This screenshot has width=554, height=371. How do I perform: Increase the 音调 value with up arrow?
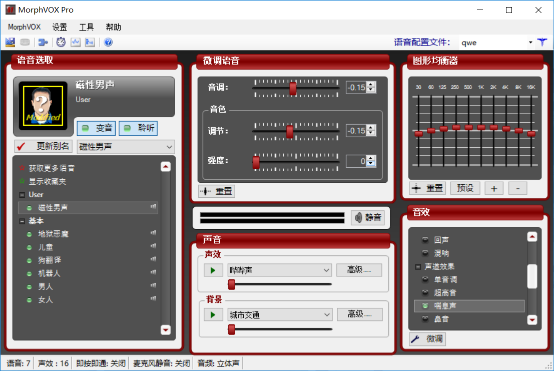[x=371, y=84]
